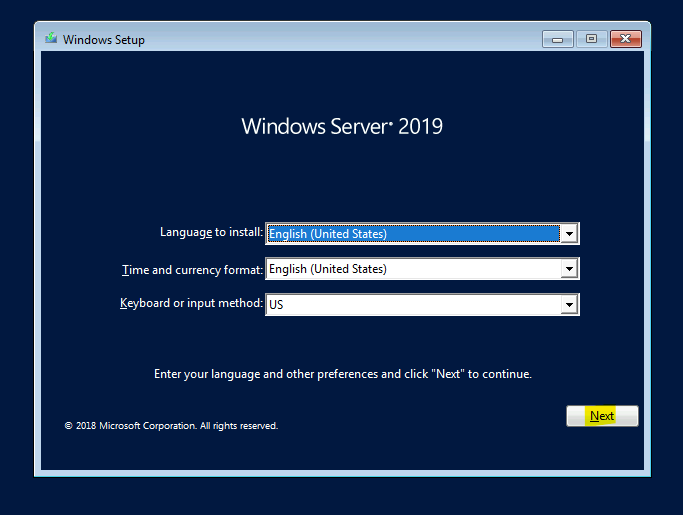Click the 'Time and currency format:' label

193,270
